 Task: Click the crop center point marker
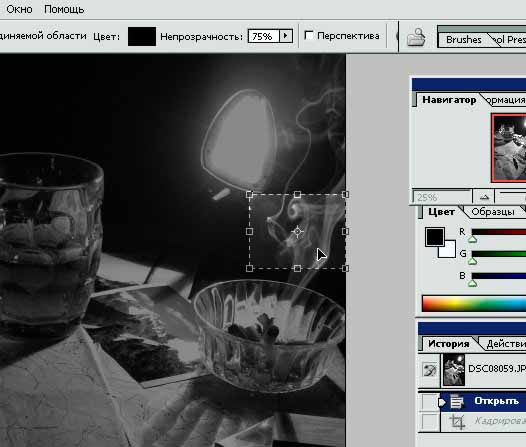coord(297,232)
